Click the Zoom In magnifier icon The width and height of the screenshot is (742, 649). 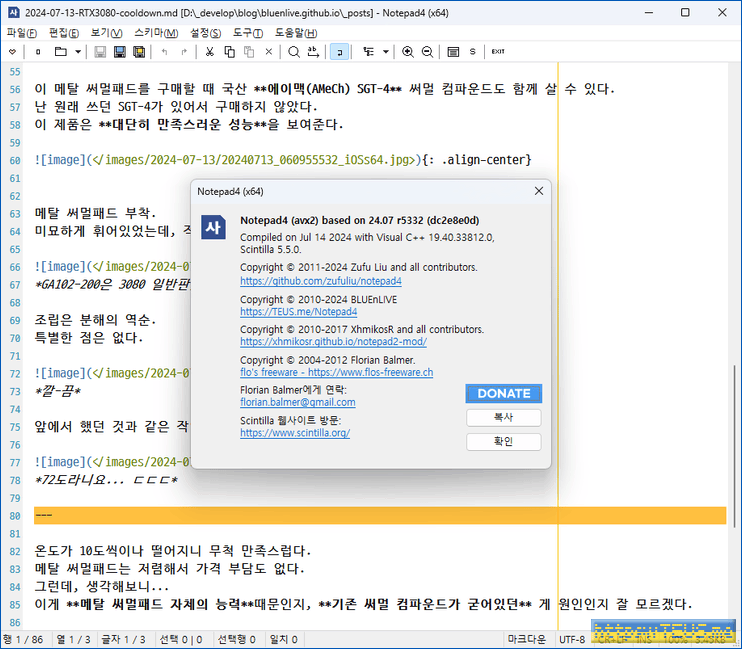click(x=408, y=51)
